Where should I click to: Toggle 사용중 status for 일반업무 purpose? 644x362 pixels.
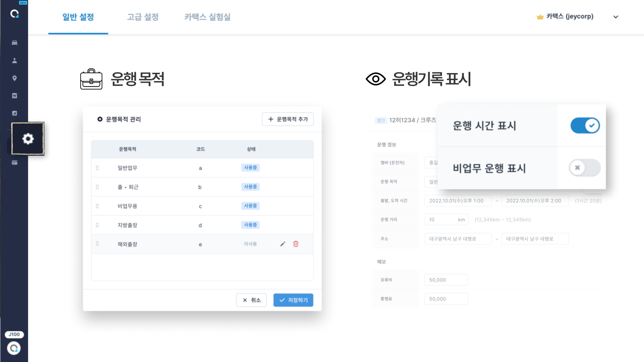pos(251,168)
